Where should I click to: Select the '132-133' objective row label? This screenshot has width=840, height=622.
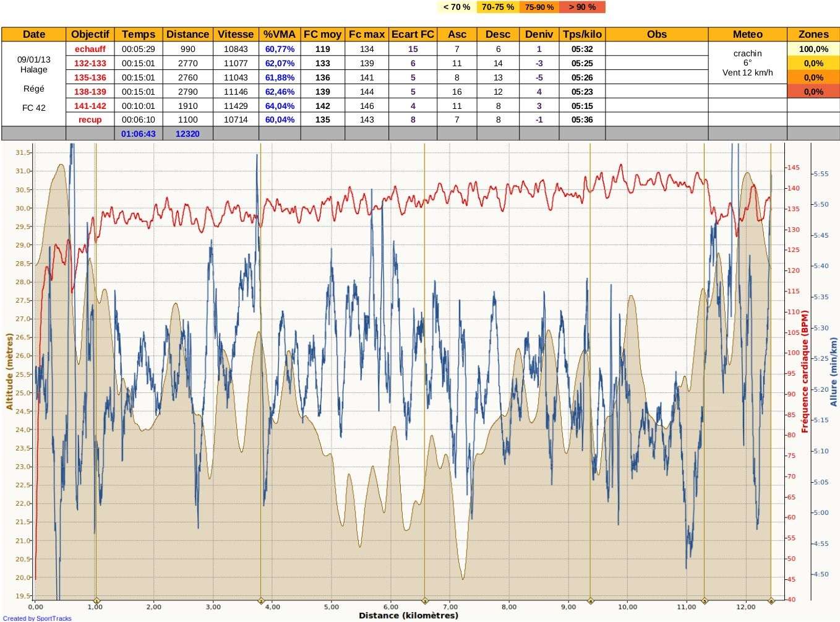(90, 63)
